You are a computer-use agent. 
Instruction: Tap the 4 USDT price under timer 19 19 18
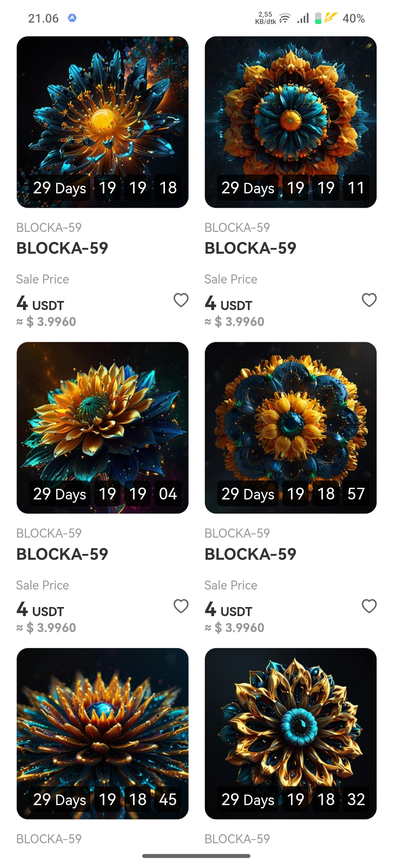[x=40, y=304]
